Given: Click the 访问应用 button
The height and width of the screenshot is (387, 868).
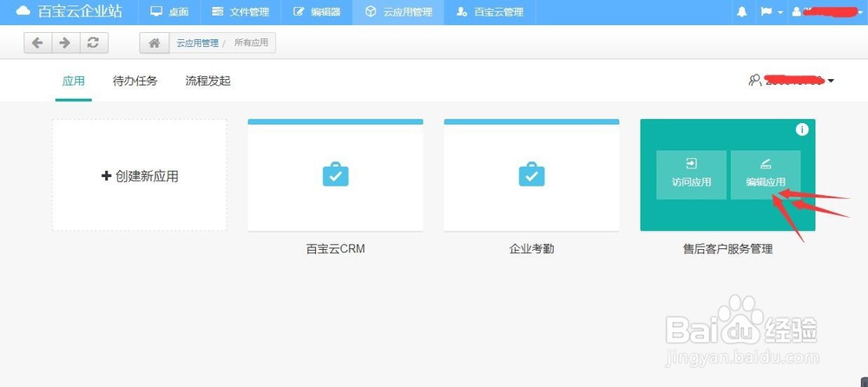Looking at the screenshot, I should 692,174.
